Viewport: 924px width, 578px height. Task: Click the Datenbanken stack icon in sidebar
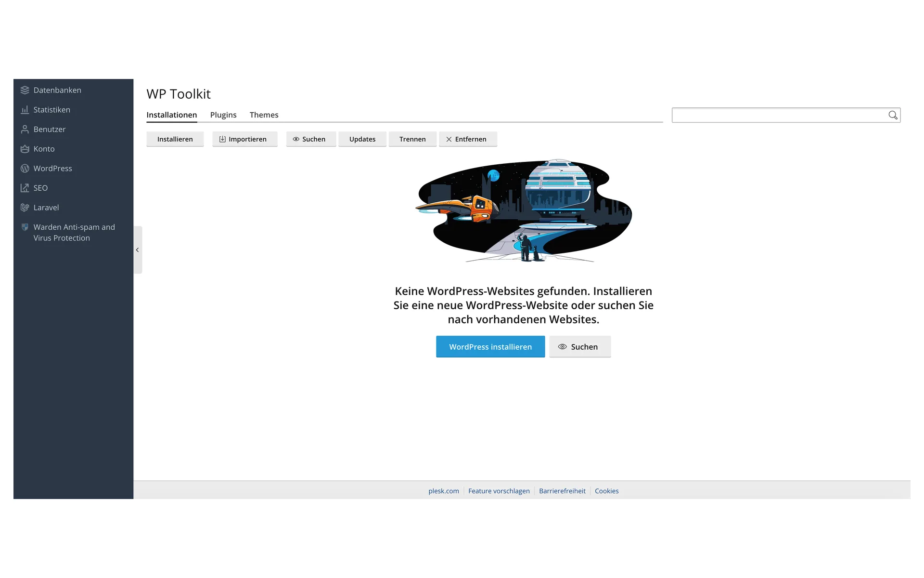click(25, 90)
